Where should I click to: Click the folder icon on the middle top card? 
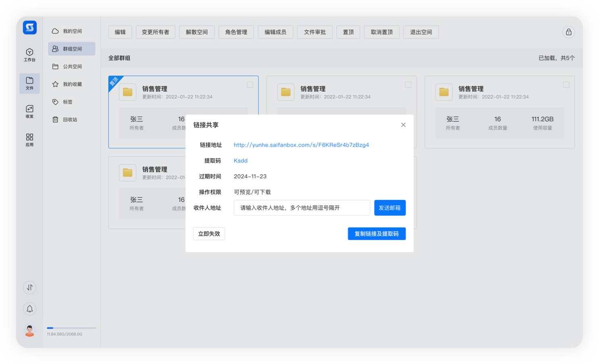point(286,92)
